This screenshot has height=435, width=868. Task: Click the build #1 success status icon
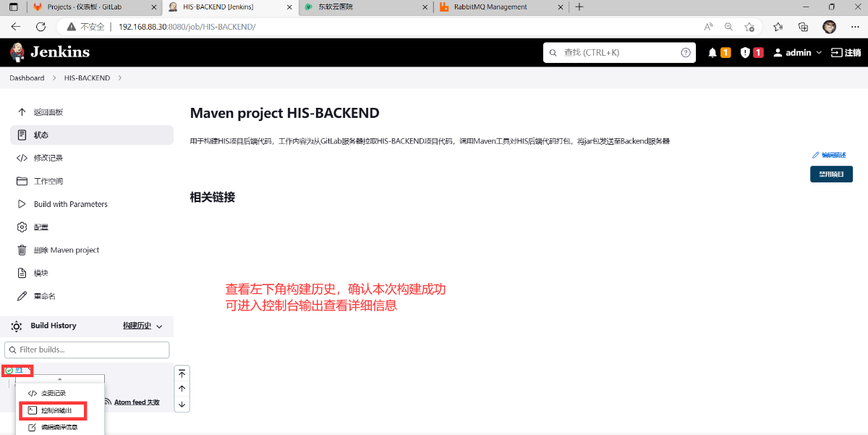tap(9, 370)
